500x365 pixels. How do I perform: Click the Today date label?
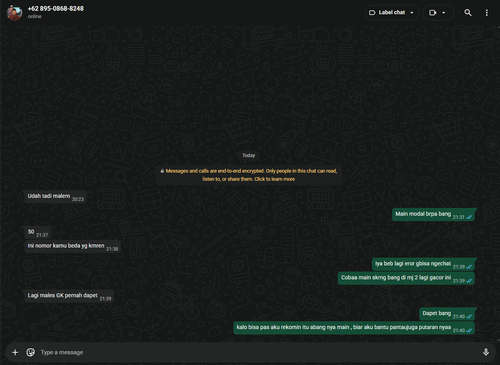249,155
